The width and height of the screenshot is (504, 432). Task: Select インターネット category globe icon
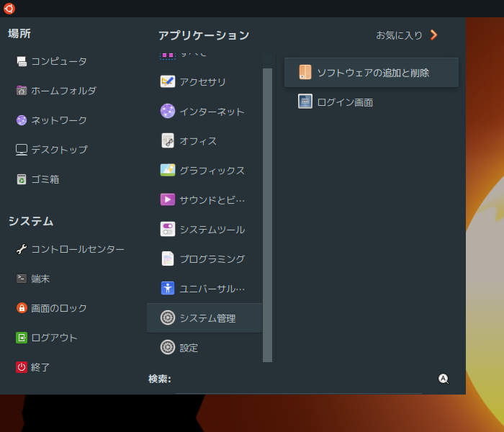[168, 111]
